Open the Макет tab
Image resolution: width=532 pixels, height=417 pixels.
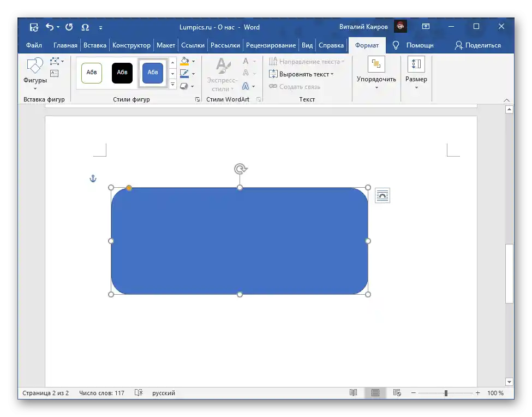165,45
